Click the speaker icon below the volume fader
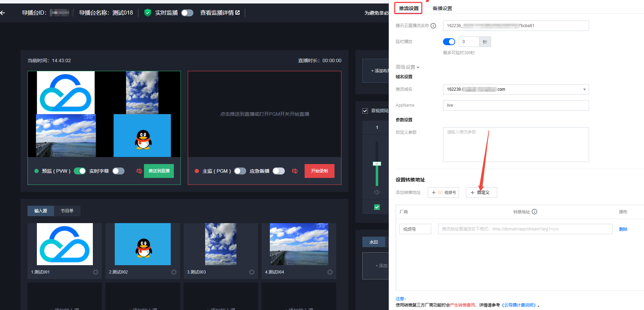 (377, 192)
